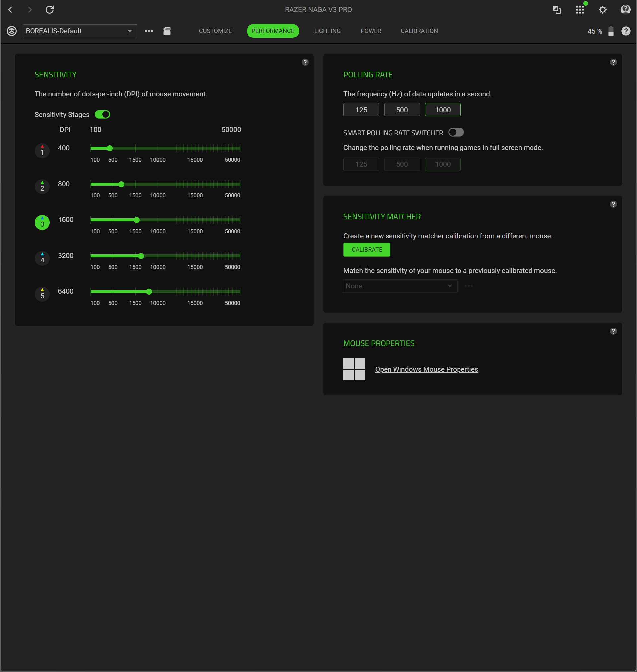This screenshot has height=672, width=637.
Task: Choose smart switcher 500 option
Action: (x=402, y=164)
